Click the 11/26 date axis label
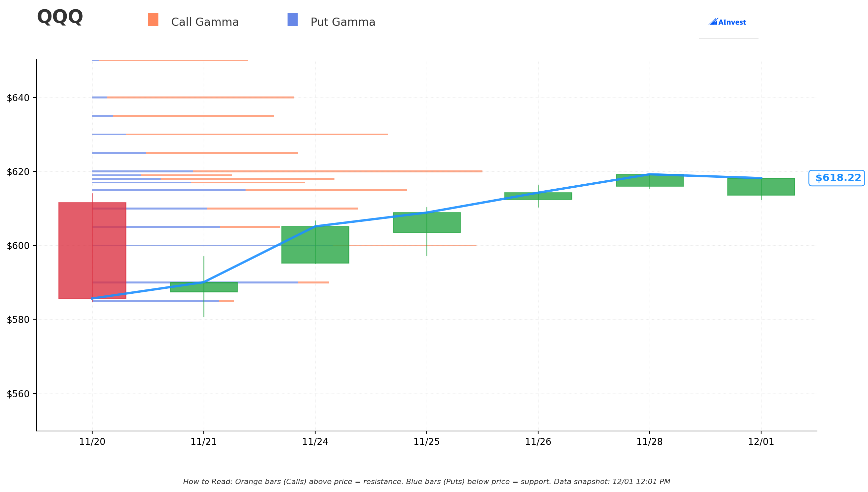Viewport: 868px width, 492px height. (538, 442)
